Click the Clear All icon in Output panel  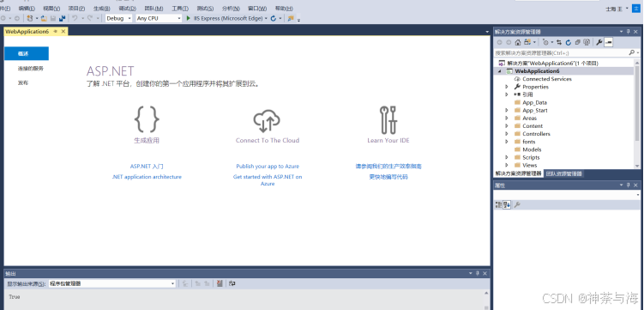220,283
